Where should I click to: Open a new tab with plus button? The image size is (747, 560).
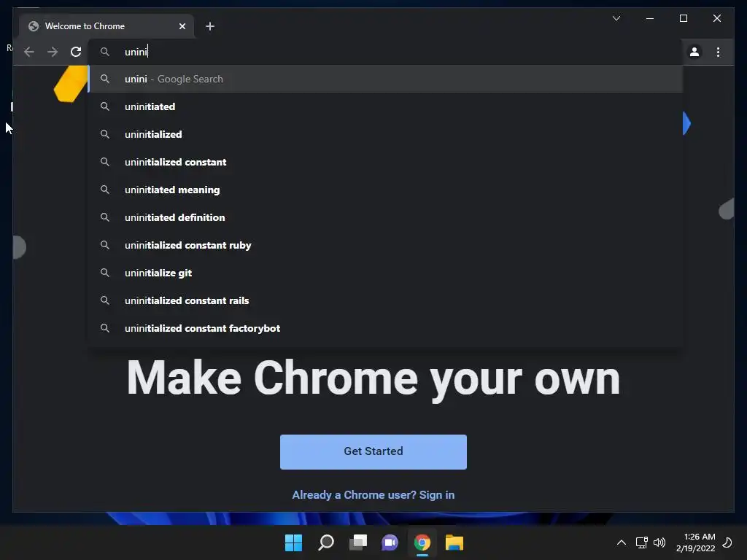pyautogui.click(x=210, y=26)
